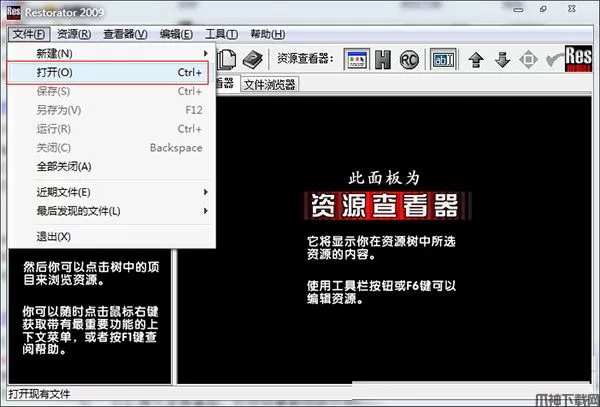Open the 资源(R) menu

pyautogui.click(x=74, y=34)
